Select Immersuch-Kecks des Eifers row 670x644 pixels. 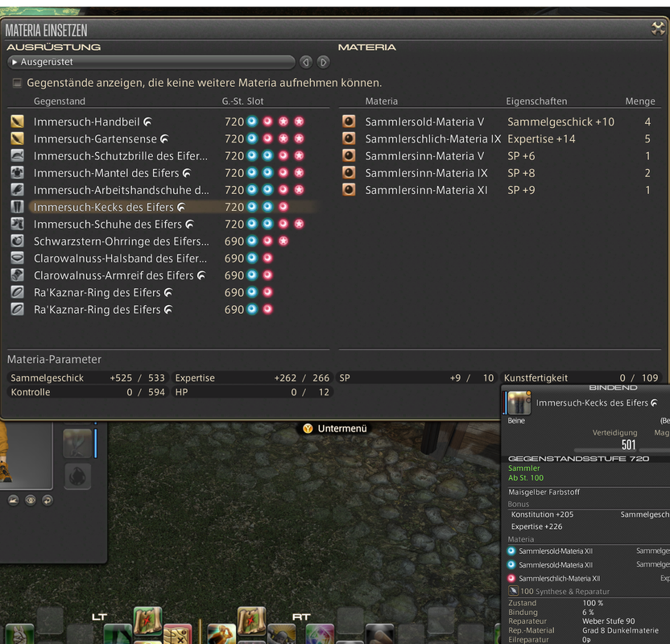tap(169, 207)
